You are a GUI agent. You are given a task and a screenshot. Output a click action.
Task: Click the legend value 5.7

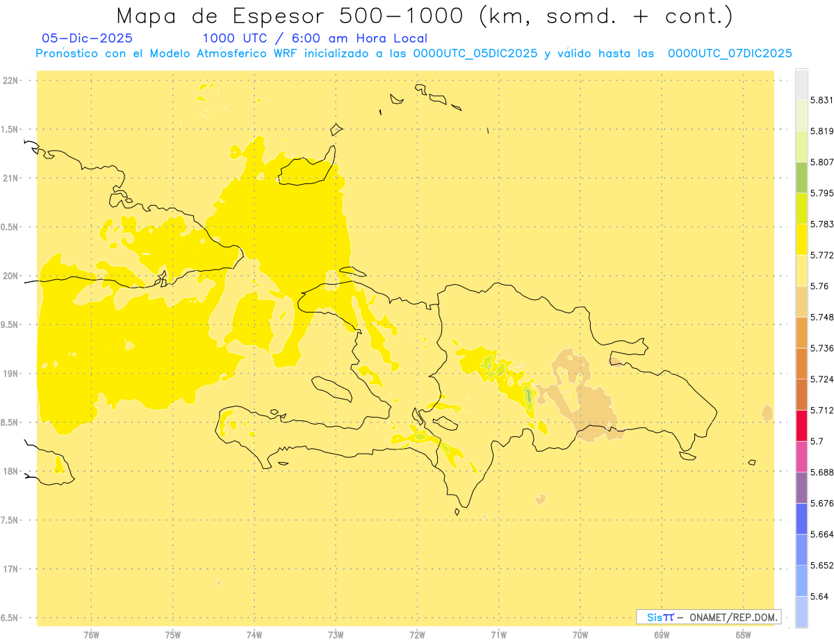817,441
